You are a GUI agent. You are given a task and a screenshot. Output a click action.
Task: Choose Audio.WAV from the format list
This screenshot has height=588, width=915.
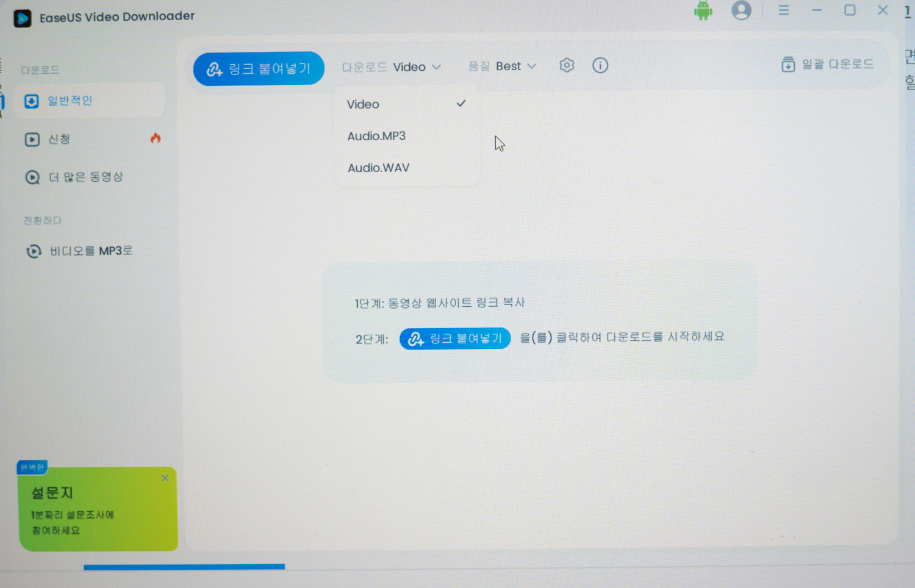[x=406, y=168]
